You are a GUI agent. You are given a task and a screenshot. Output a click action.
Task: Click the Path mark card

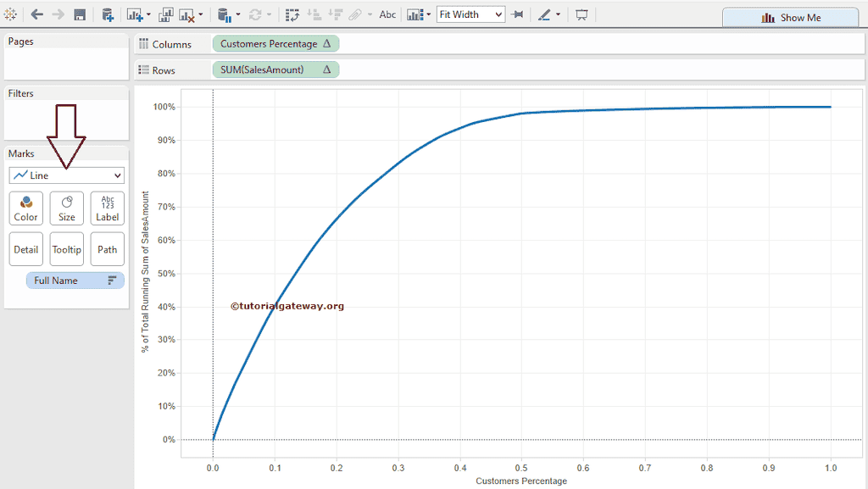pyautogui.click(x=107, y=248)
